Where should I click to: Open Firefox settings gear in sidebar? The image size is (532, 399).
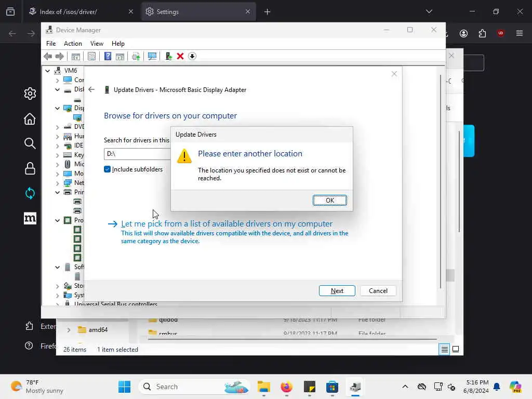[30, 94]
